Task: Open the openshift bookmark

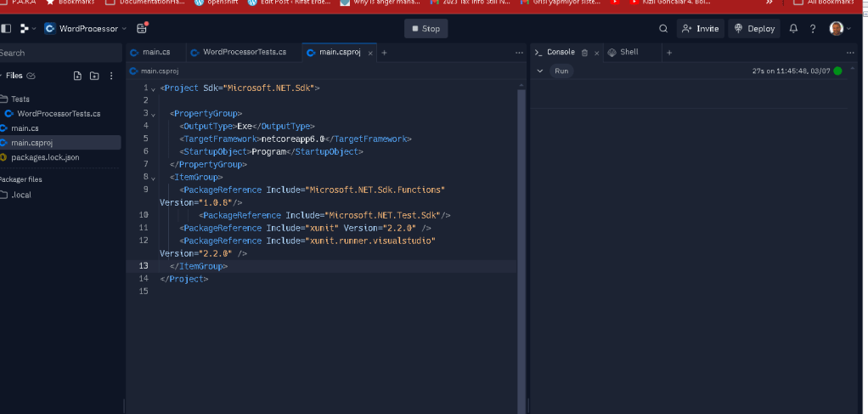Action: [x=217, y=3]
